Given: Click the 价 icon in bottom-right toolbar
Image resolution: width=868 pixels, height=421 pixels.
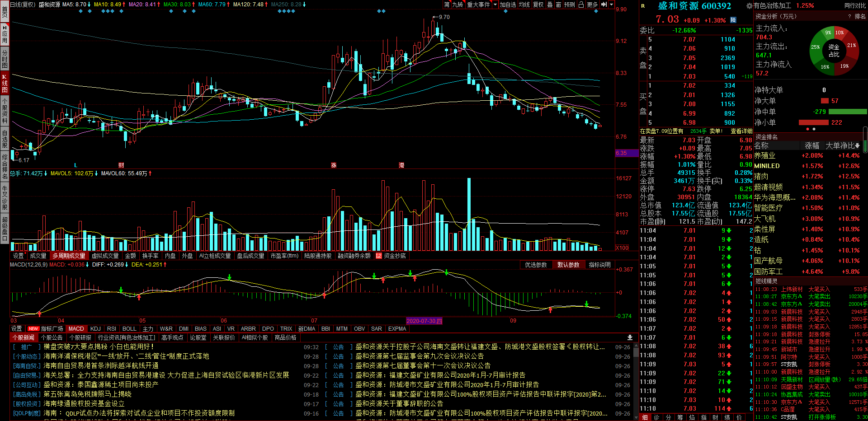Looking at the screenshot, I should tap(739, 417).
